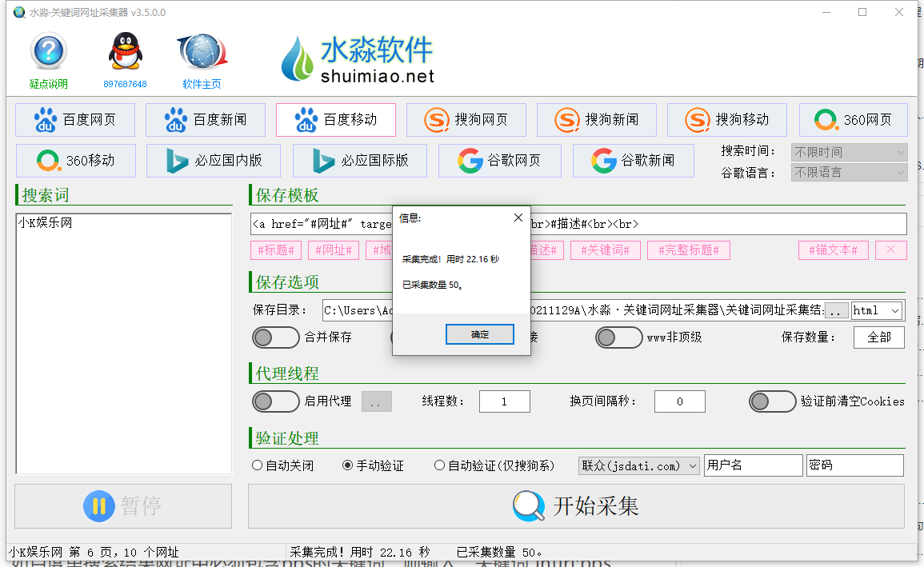Toggle the 合并保存 switch
The image size is (924, 567).
click(x=276, y=337)
